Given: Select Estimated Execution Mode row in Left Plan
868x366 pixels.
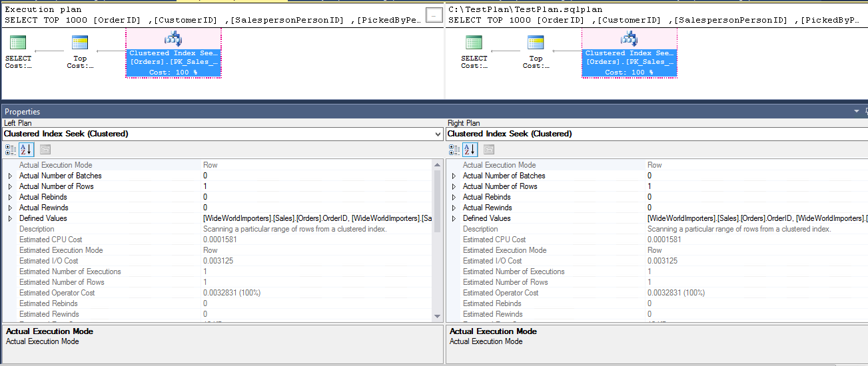Looking at the screenshot, I should (218, 250).
